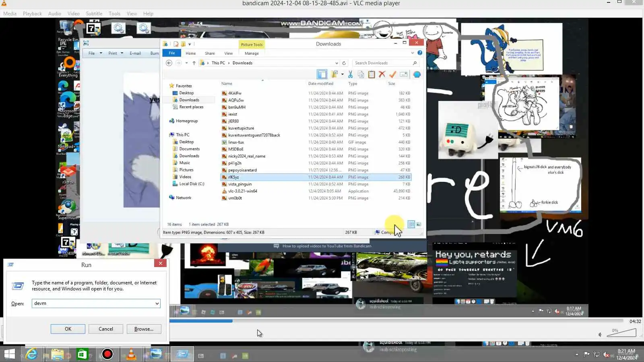Screen dimensions: 644x362
Task: Click the red X Delete toolbar icon
Action: click(382, 74)
